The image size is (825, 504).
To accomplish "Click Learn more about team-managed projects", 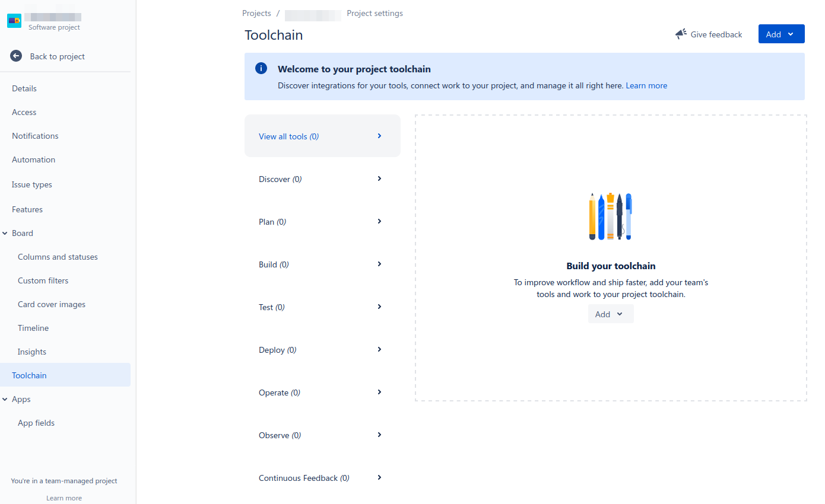I will pos(64,498).
